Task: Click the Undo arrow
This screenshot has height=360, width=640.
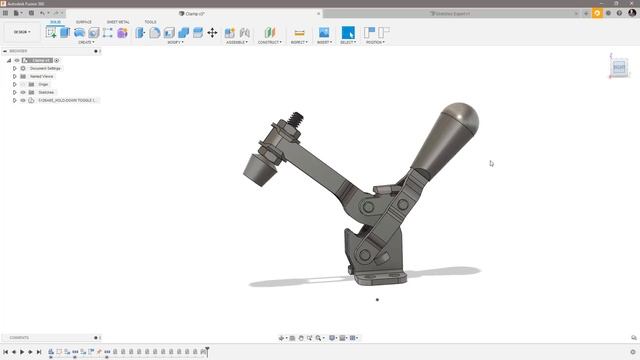Action: [42, 13]
